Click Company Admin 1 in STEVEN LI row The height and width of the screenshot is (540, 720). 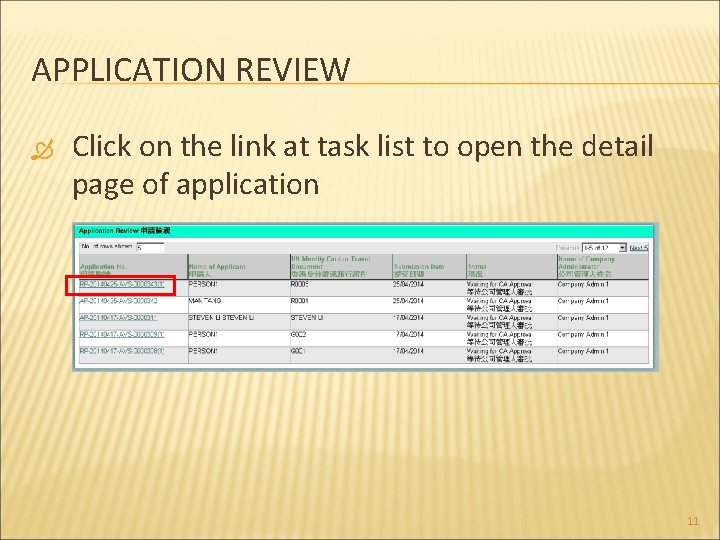[x=583, y=318]
